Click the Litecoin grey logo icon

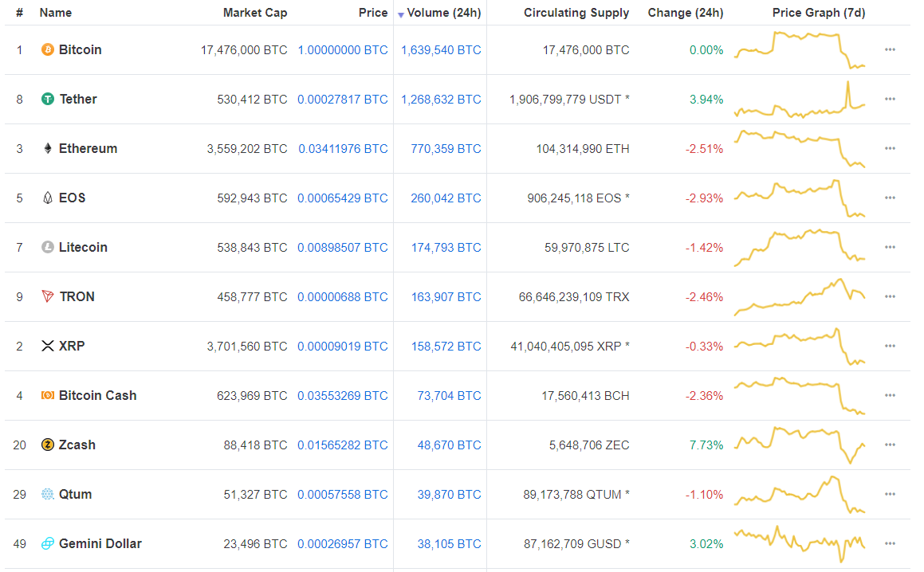click(48, 247)
